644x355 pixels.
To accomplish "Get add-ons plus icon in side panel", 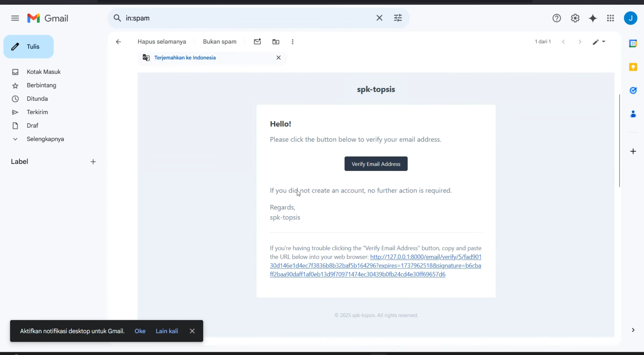I will [x=633, y=151].
